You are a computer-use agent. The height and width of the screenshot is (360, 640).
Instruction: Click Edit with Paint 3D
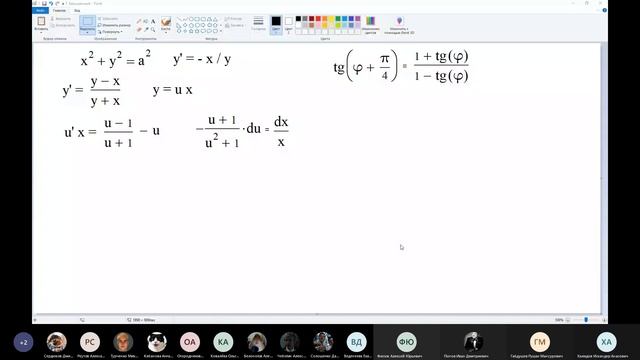click(x=399, y=24)
